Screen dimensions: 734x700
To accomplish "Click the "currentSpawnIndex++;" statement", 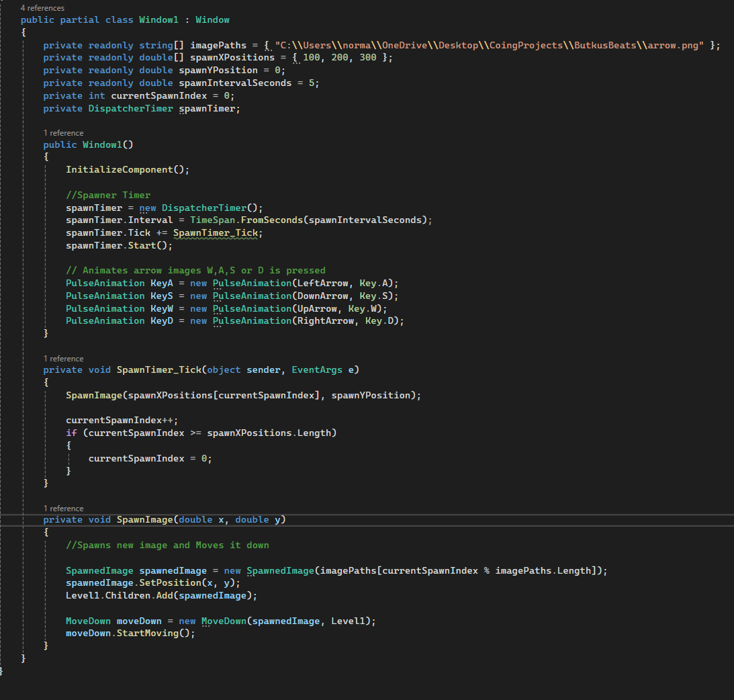I will (122, 421).
